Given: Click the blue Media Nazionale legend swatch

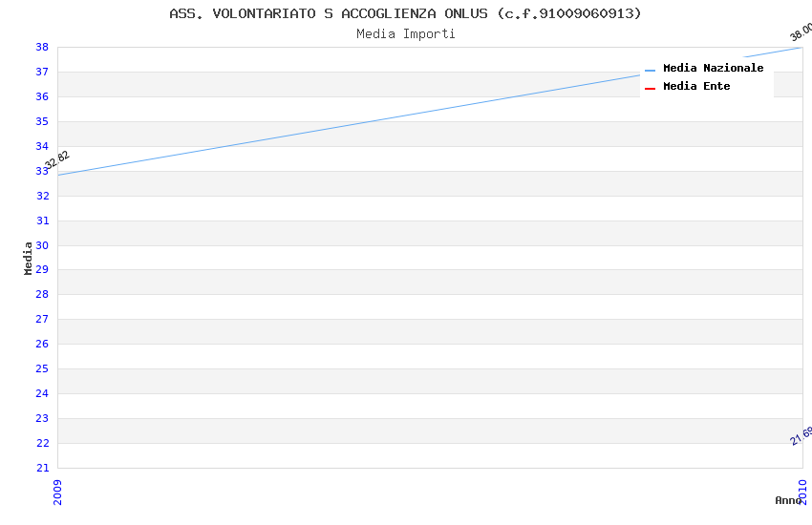Looking at the screenshot, I should click(650, 71).
